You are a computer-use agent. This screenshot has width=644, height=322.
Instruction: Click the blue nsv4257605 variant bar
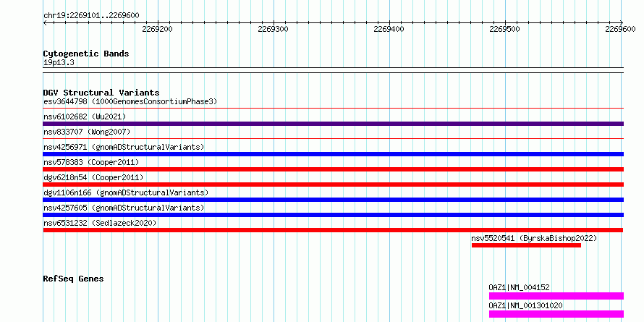pos(334,215)
